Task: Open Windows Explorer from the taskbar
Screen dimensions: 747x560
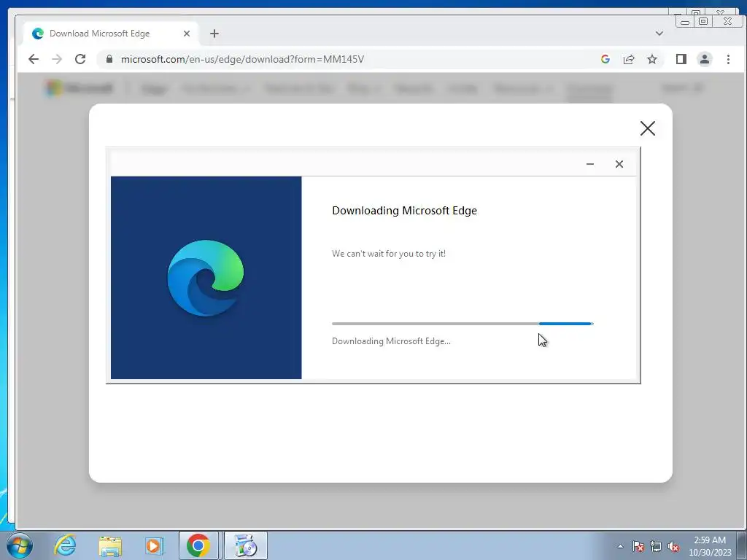Action: (110, 545)
